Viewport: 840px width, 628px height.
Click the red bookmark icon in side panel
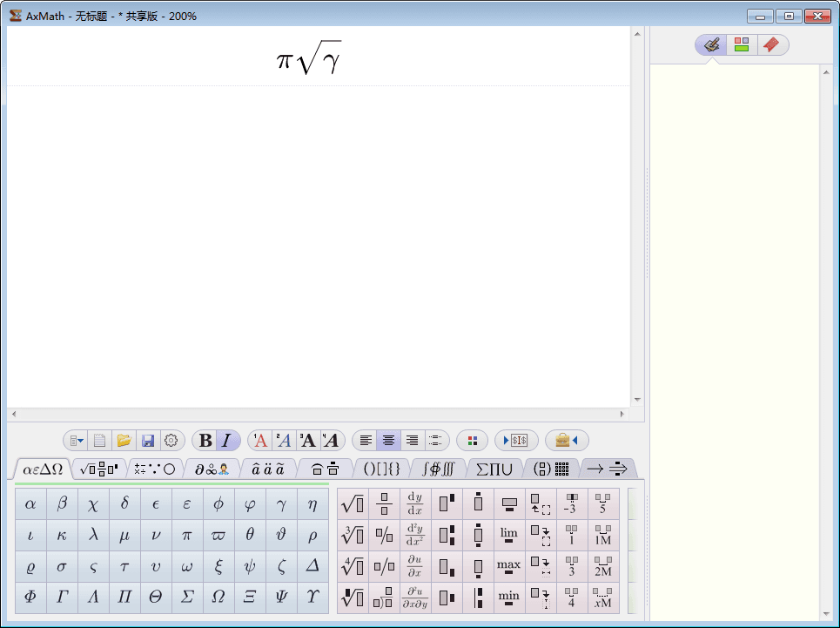coord(770,44)
